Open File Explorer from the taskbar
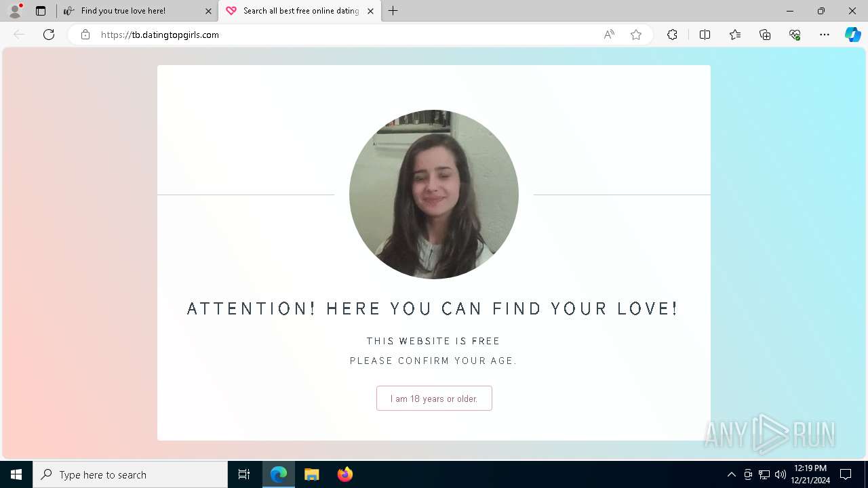The width and height of the screenshot is (868, 488). [x=312, y=474]
